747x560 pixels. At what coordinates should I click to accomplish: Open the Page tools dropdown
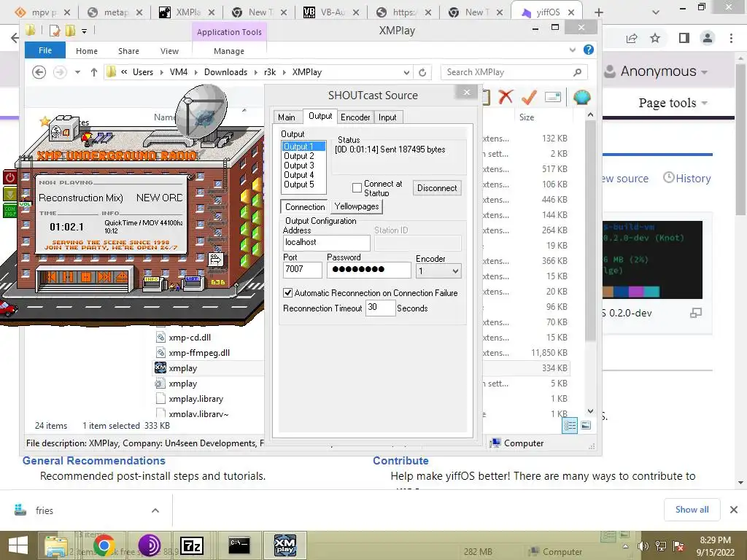(x=673, y=103)
